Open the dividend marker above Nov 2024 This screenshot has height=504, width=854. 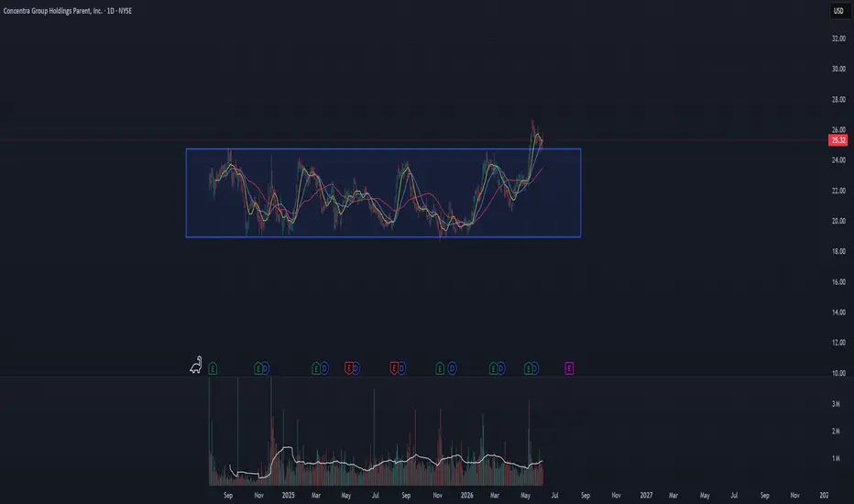[265, 369]
